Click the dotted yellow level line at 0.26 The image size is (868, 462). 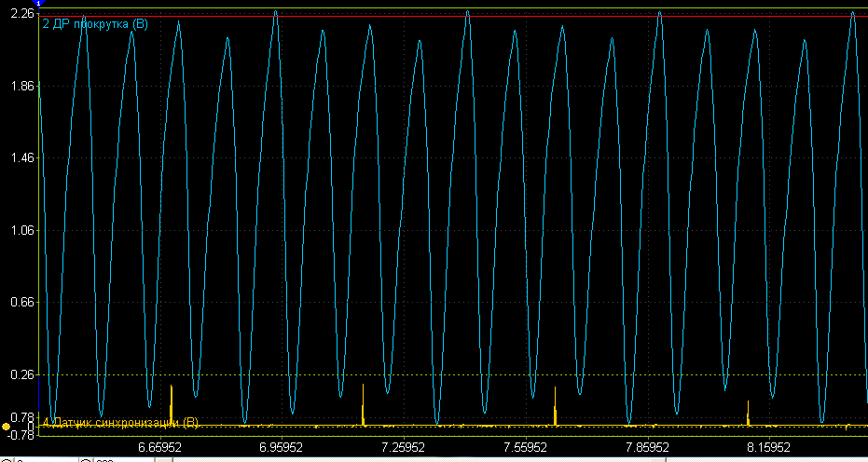(x=453, y=375)
